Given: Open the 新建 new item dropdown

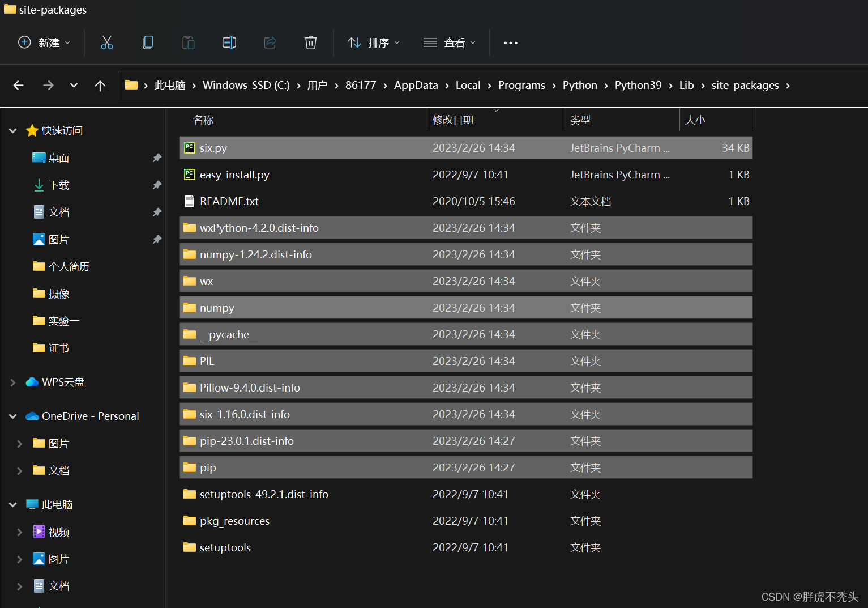Looking at the screenshot, I should coord(44,42).
